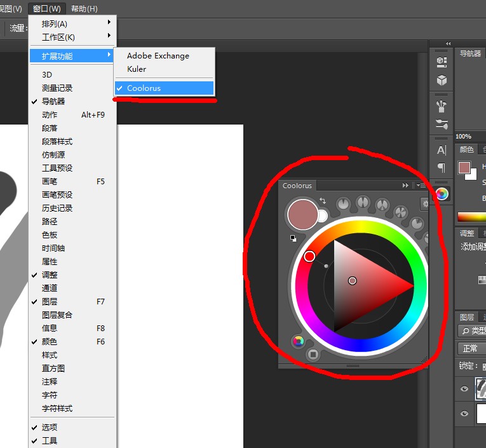Swap foreground and background in Coolorus
The height and width of the screenshot is (448, 486).
click(x=323, y=201)
